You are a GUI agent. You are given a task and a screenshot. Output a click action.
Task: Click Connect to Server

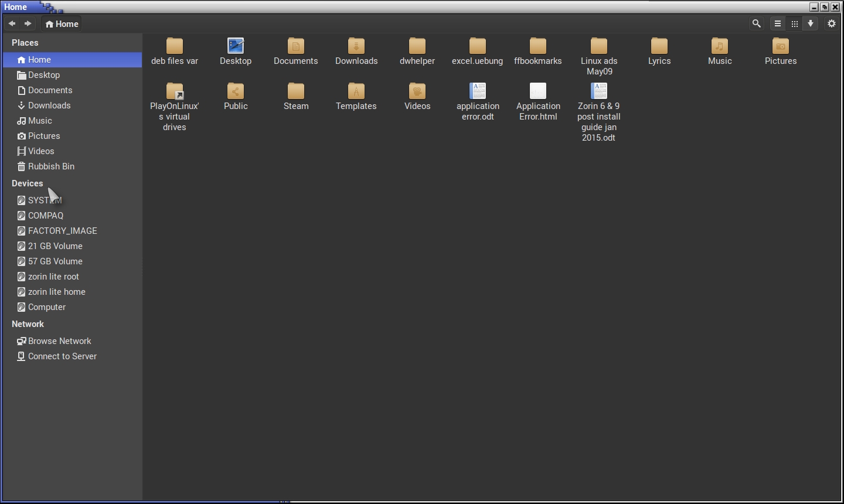coord(62,356)
